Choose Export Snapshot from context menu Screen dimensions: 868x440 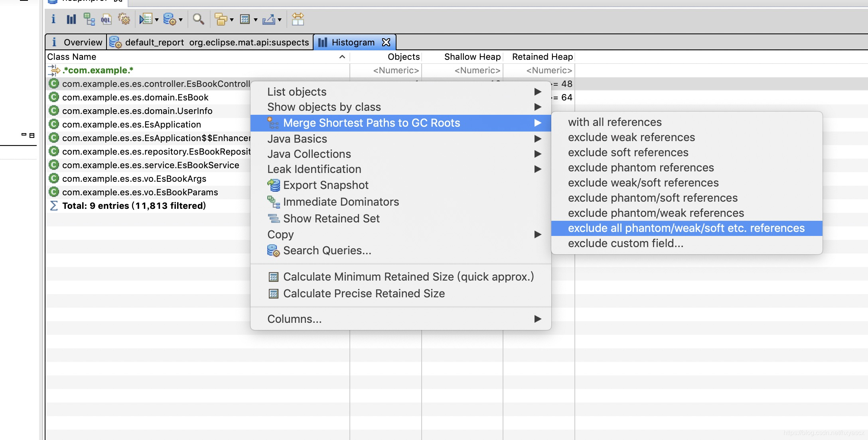coord(400,185)
